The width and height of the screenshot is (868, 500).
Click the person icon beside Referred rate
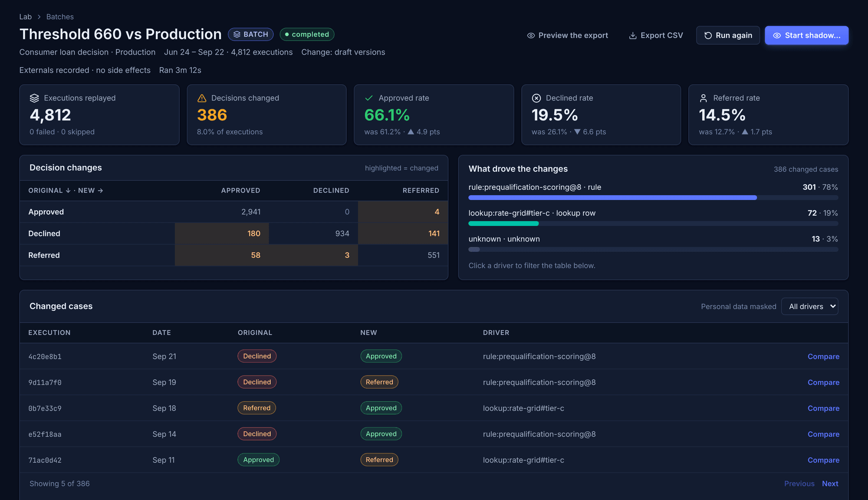click(704, 98)
